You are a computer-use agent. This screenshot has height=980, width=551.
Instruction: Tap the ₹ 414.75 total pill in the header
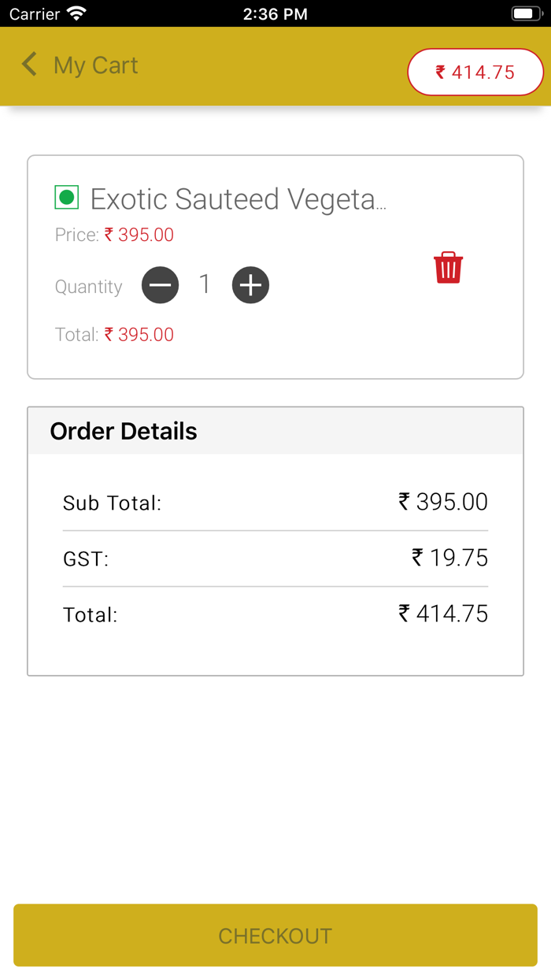coord(475,72)
